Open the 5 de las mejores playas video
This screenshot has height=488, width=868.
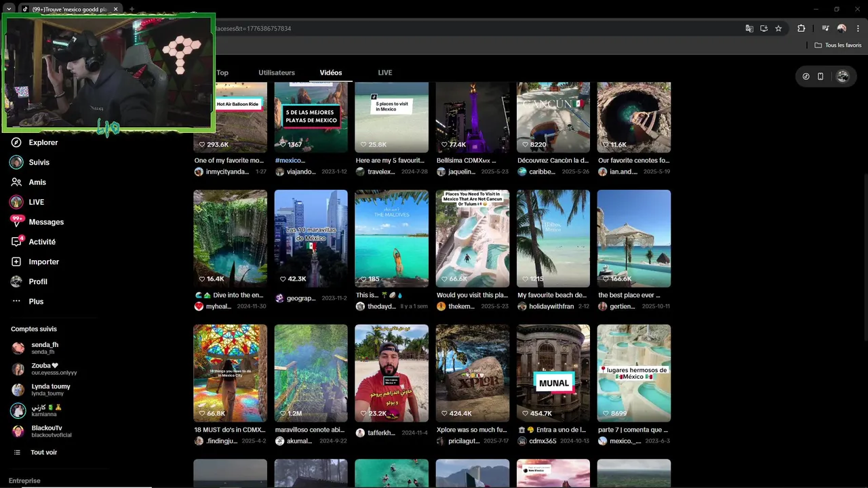[311, 117]
